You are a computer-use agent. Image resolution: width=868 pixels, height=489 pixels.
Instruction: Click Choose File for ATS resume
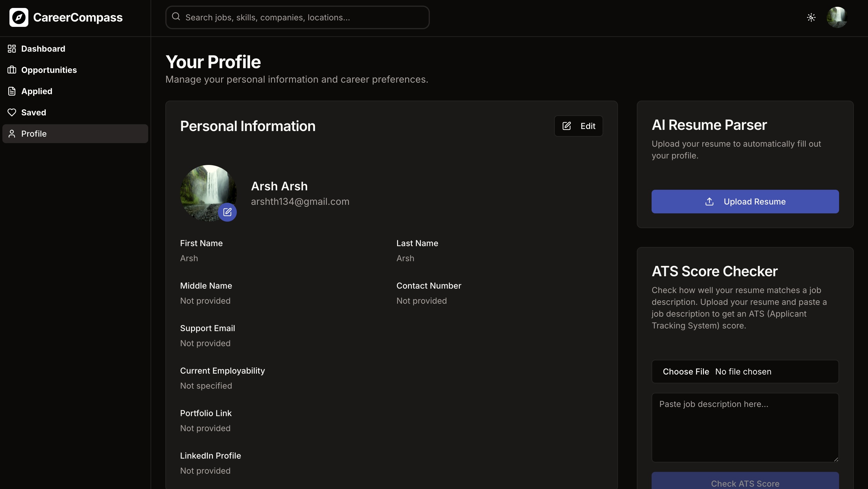pos(686,372)
